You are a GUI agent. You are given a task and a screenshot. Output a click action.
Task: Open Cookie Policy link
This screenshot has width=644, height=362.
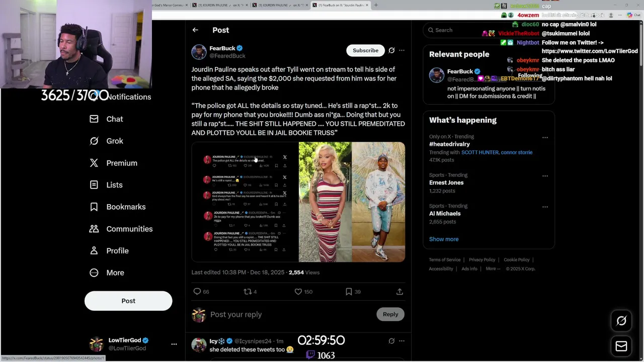[x=517, y=260]
